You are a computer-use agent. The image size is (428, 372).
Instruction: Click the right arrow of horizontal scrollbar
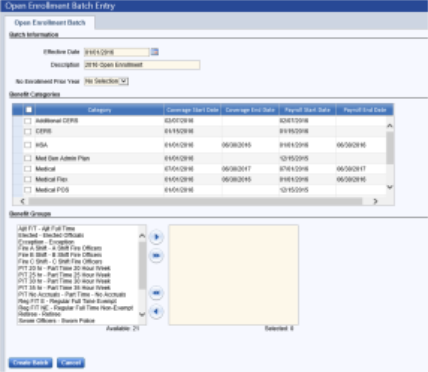(375, 201)
